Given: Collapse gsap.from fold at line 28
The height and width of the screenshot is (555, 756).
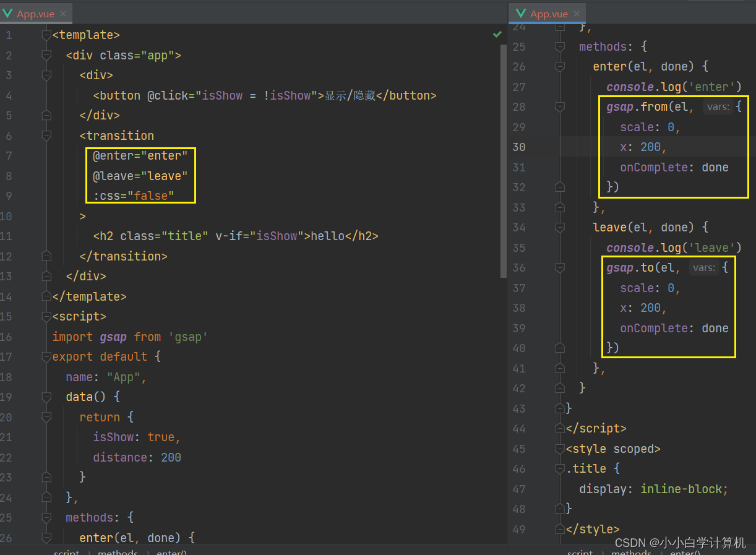Looking at the screenshot, I should (x=560, y=107).
